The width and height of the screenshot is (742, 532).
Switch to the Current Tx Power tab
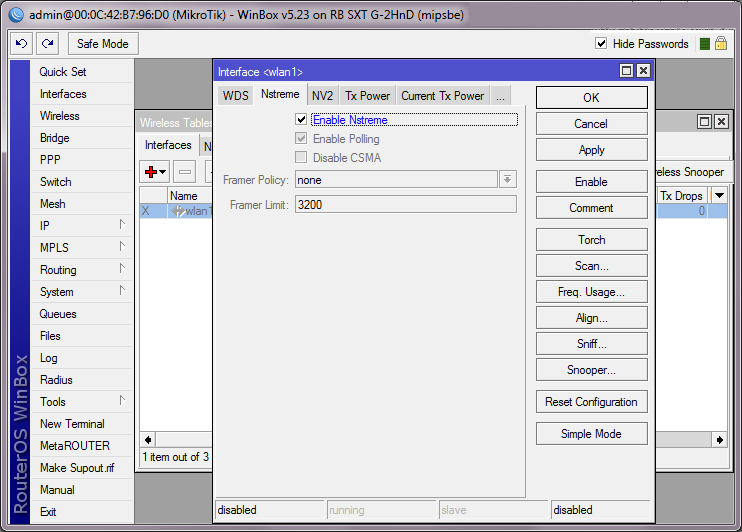(x=443, y=96)
